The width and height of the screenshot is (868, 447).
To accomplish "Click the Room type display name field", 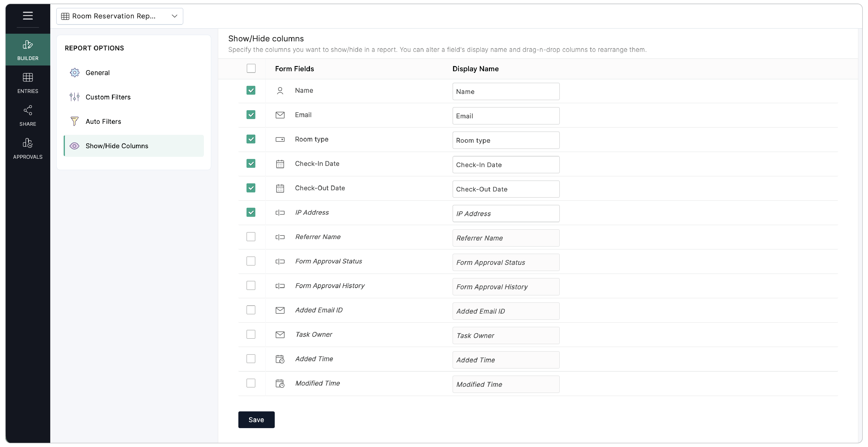I will click(505, 140).
